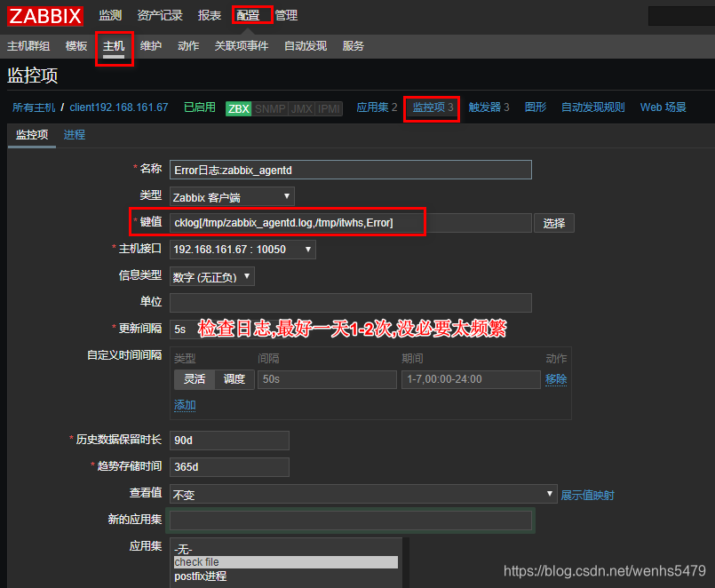Focus the 单位 input field
715x588 pixels.
click(x=350, y=303)
